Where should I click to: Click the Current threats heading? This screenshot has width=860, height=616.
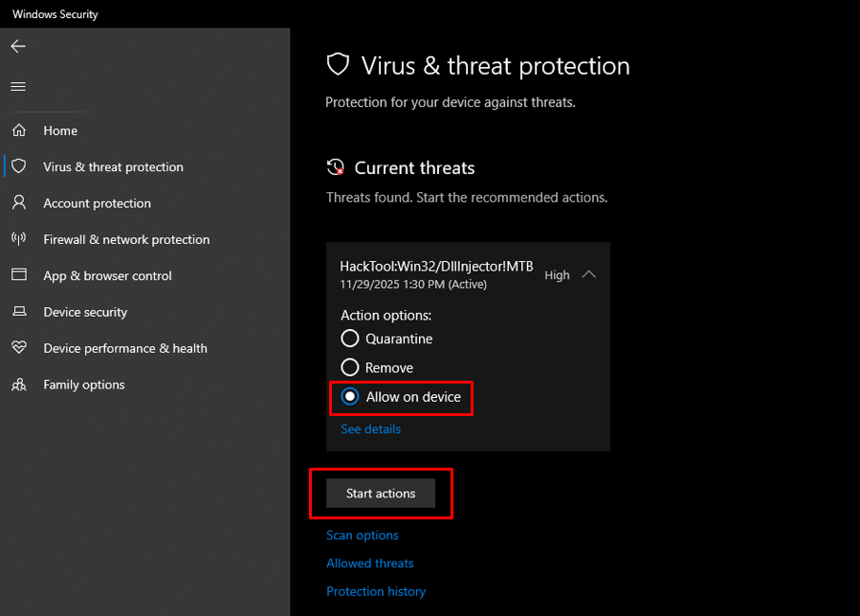414,167
